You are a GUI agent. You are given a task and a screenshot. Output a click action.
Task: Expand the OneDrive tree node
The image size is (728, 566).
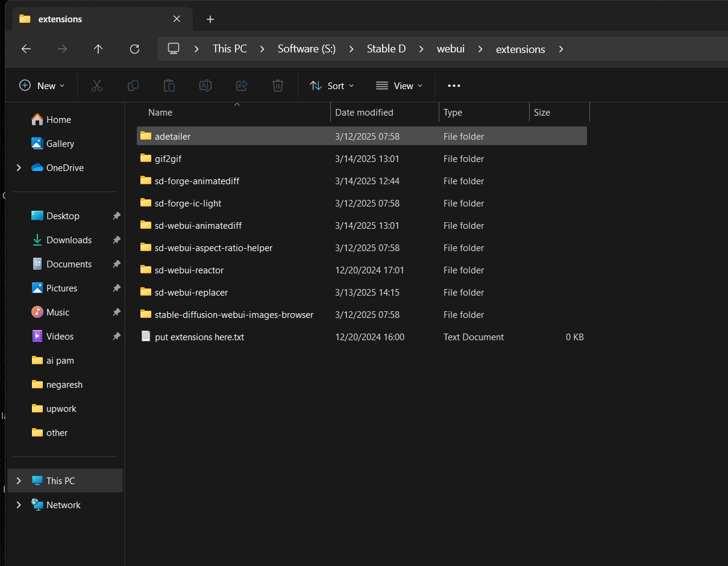click(x=19, y=168)
